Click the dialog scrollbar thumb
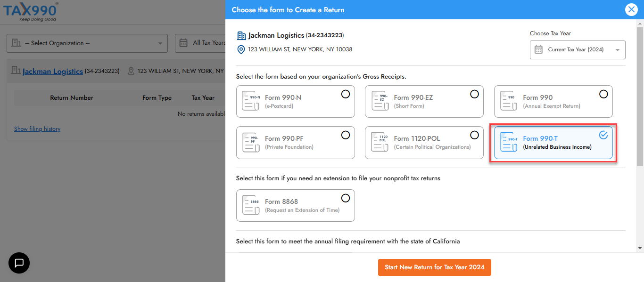The width and height of the screenshot is (644, 282). 640,97
